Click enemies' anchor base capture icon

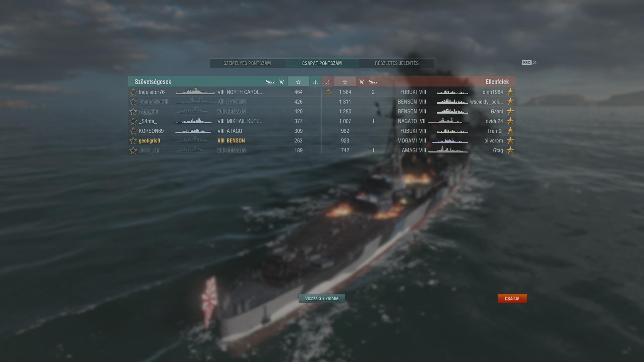[x=328, y=82]
